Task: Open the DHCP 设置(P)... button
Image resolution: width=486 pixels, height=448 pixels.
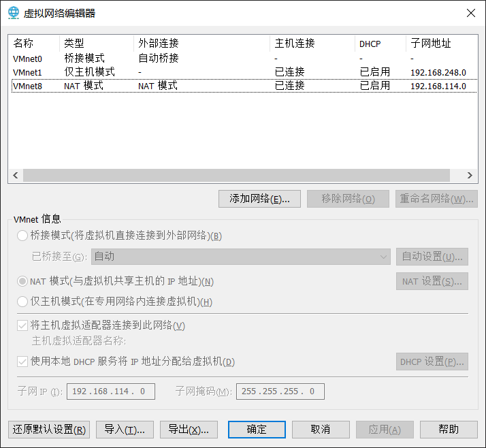Action: [x=432, y=362]
